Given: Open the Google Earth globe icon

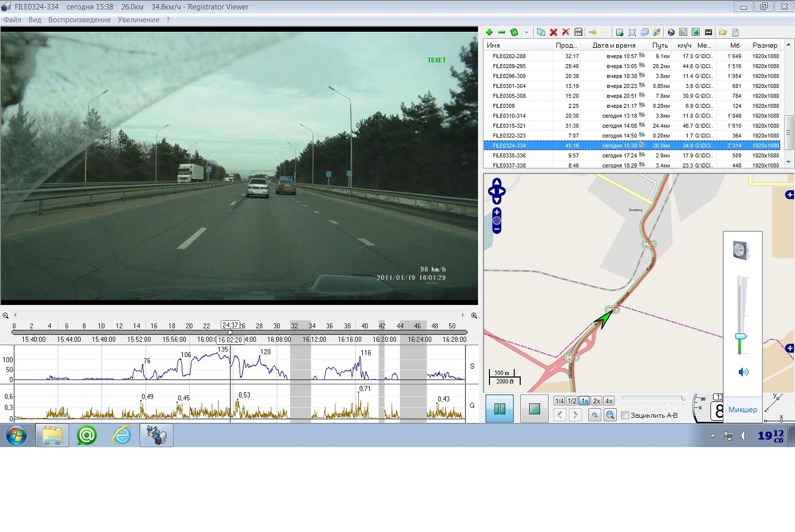Looking at the screenshot, I should [671, 32].
